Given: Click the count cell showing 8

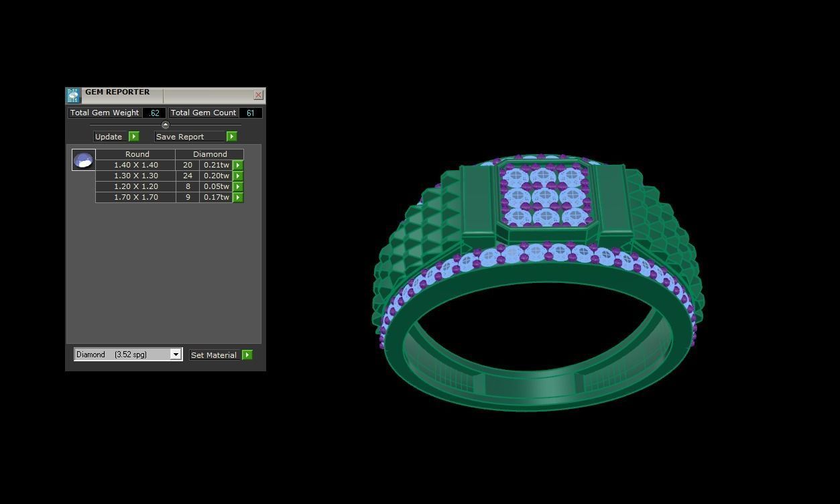Looking at the screenshot, I should point(188,186).
